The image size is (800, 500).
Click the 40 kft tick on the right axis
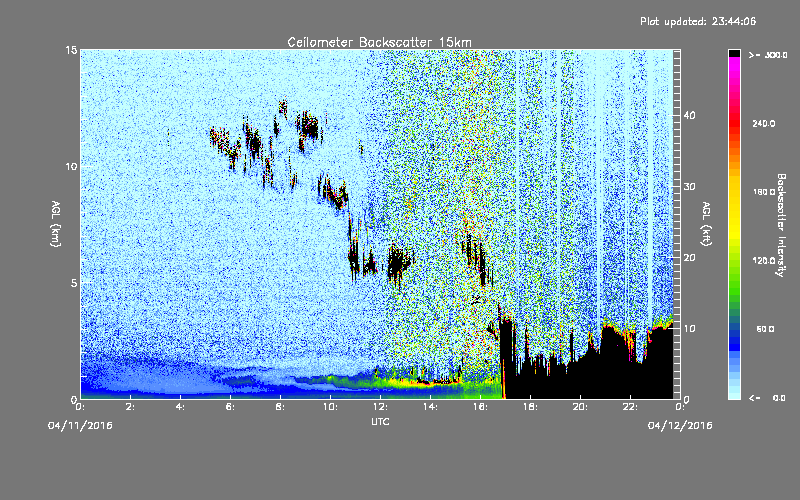click(689, 115)
